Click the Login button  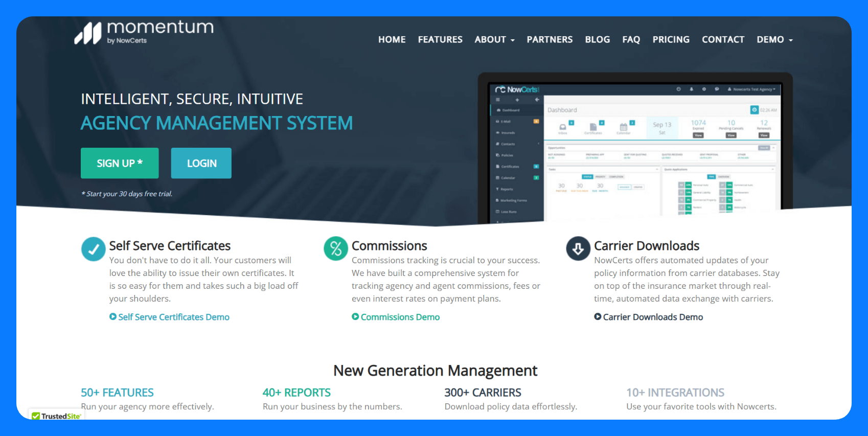201,163
